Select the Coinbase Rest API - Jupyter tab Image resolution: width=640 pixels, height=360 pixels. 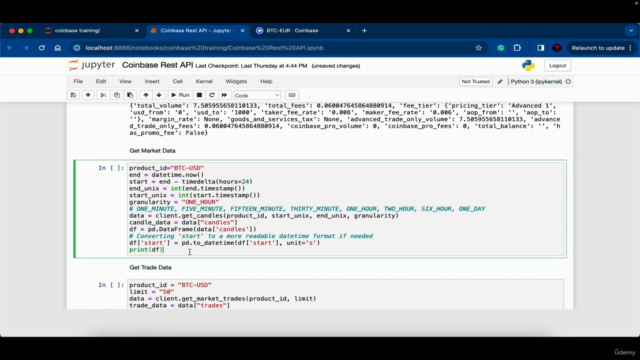tap(197, 31)
